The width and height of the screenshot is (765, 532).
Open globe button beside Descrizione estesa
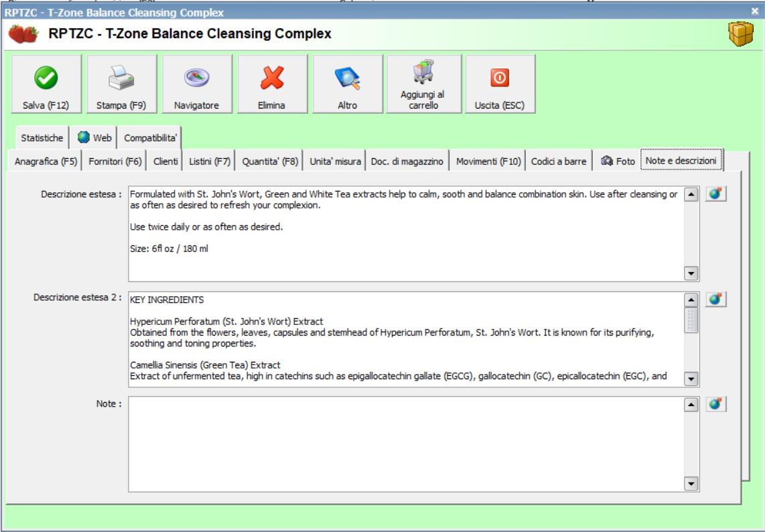pyautogui.click(x=715, y=194)
